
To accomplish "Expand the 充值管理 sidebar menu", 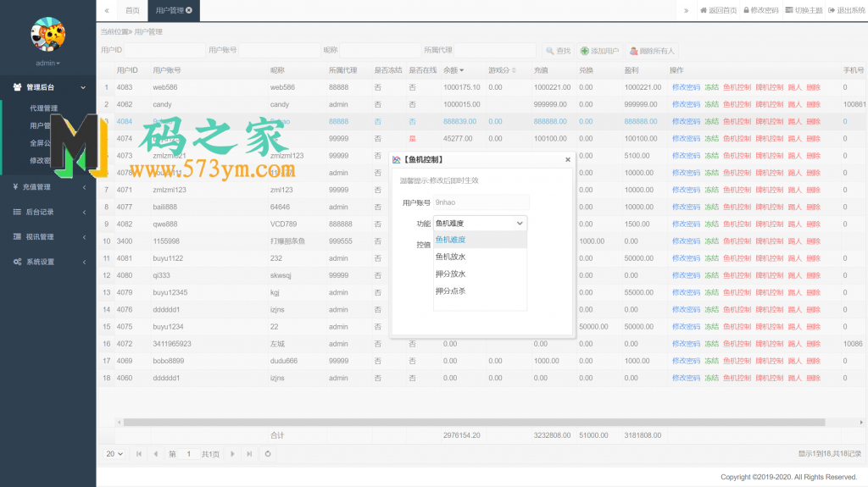I will 47,186.
